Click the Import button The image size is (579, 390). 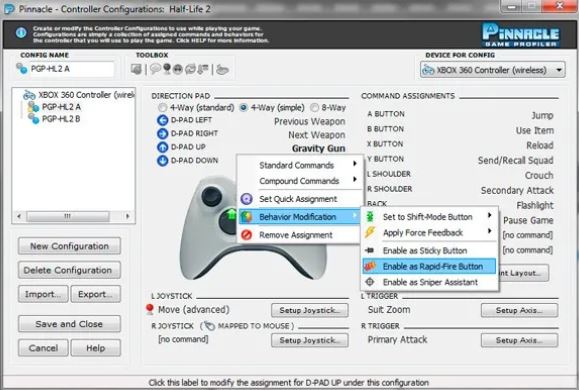pyautogui.click(x=43, y=294)
